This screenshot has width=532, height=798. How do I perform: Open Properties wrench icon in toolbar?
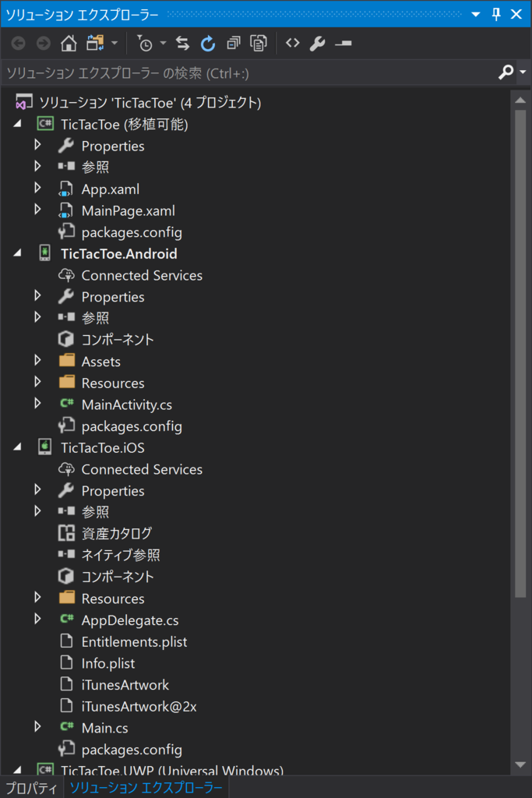pyautogui.click(x=317, y=44)
